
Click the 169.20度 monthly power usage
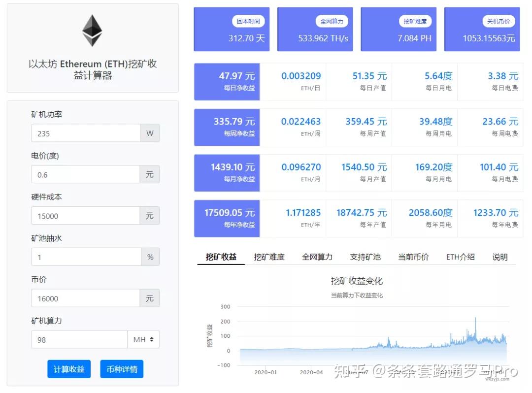[x=434, y=167]
